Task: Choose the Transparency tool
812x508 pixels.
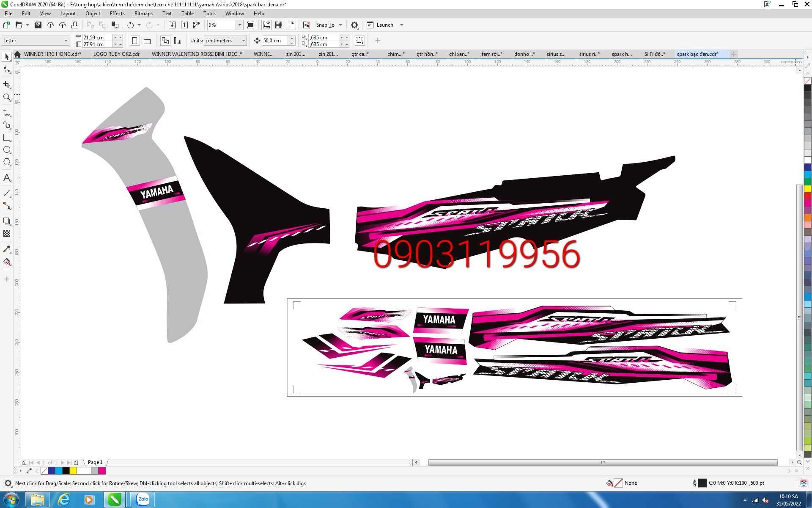Action: (x=7, y=233)
